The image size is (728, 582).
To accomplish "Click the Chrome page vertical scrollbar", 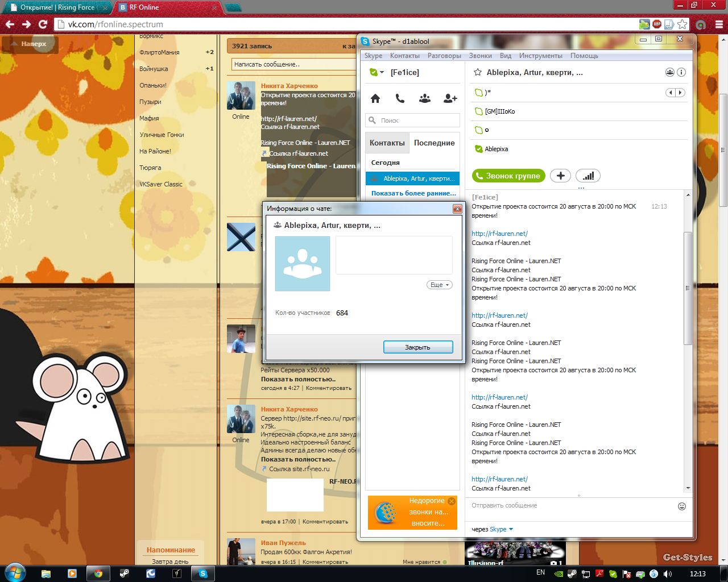I will click(723, 150).
